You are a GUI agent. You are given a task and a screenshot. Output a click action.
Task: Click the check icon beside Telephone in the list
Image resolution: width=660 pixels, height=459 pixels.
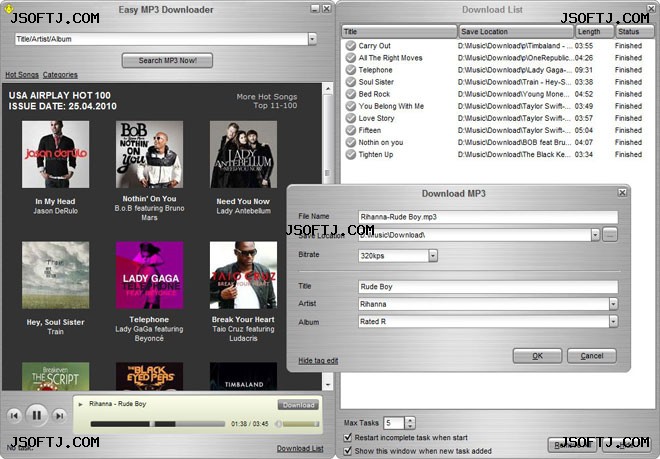click(x=351, y=70)
